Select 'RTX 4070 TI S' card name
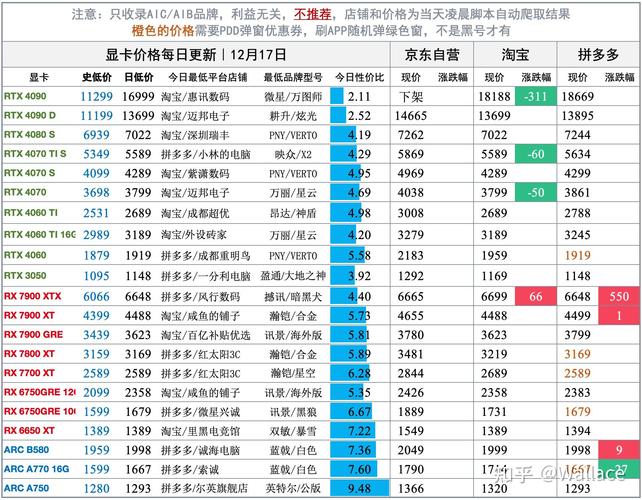Image resolution: width=642 pixels, height=500 pixels. pos(35,154)
